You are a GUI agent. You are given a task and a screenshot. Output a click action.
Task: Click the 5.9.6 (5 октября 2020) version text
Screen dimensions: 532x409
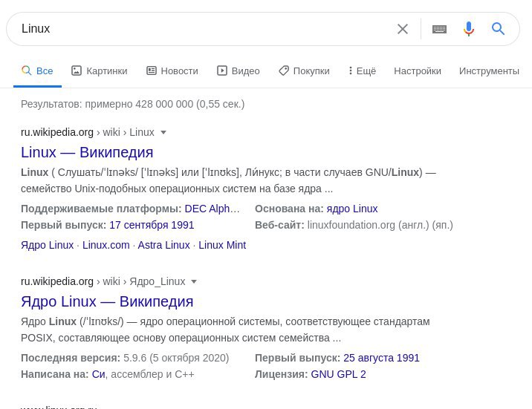point(176,358)
